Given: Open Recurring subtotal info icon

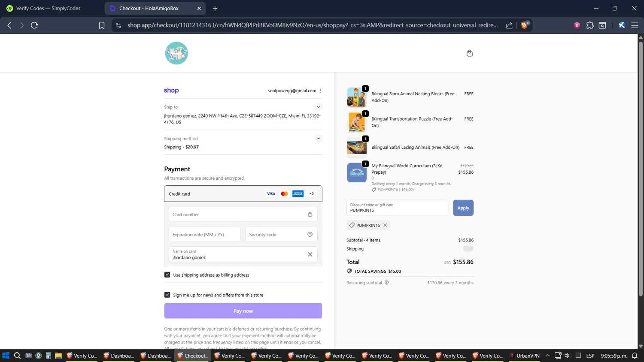Looking at the screenshot, I should tap(386, 283).
